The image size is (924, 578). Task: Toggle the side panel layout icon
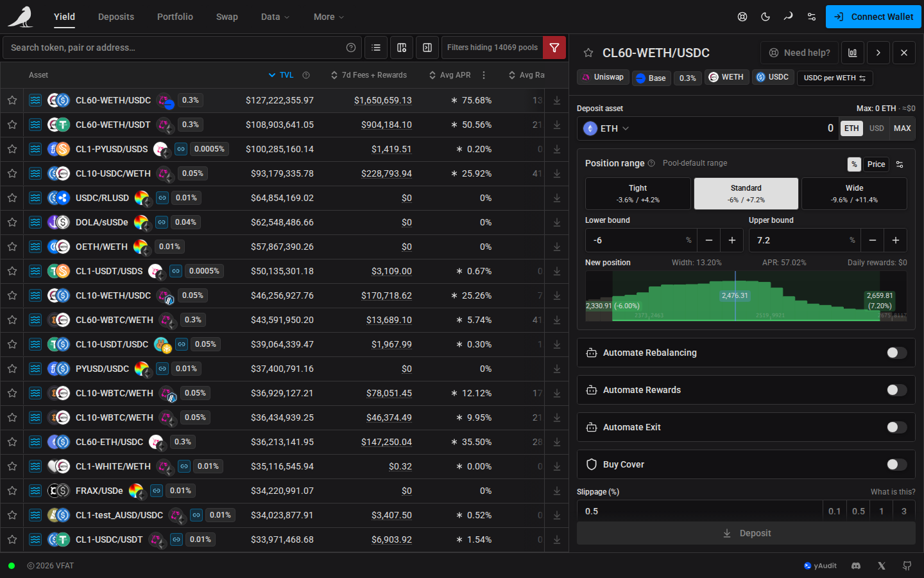pyautogui.click(x=427, y=48)
